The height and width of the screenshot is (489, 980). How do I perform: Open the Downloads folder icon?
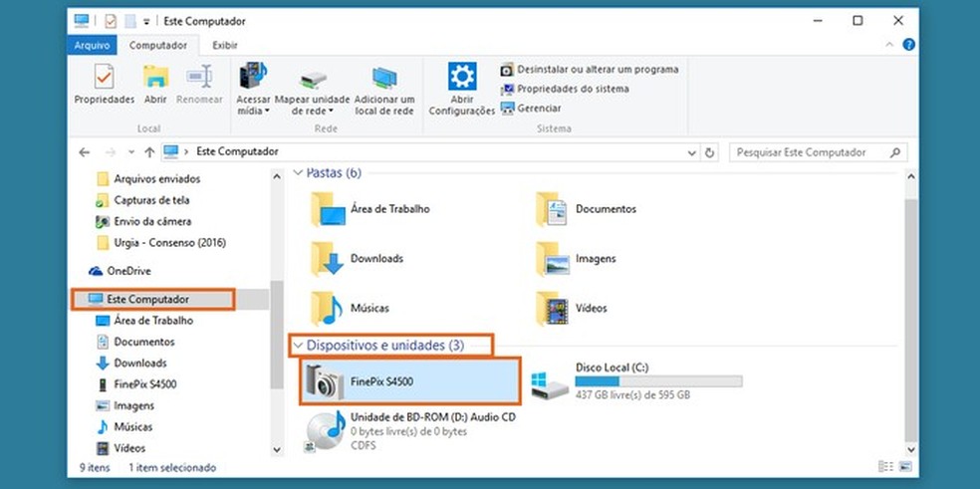click(x=328, y=258)
